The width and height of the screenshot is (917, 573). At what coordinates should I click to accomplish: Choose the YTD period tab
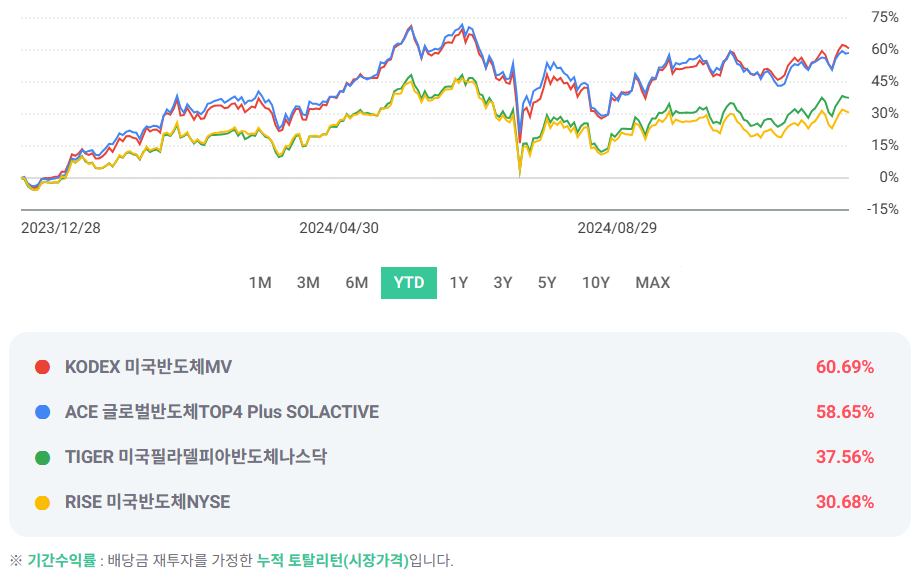coord(409,283)
